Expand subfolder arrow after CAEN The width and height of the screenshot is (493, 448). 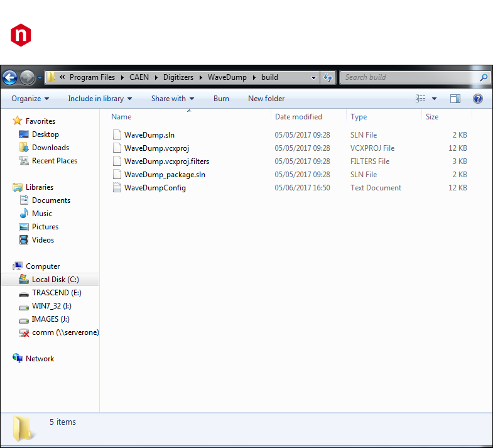click(156, 77)
